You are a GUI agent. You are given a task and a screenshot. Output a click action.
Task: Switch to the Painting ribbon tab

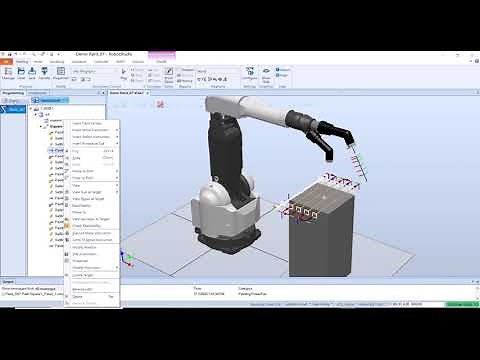(22, 62)
